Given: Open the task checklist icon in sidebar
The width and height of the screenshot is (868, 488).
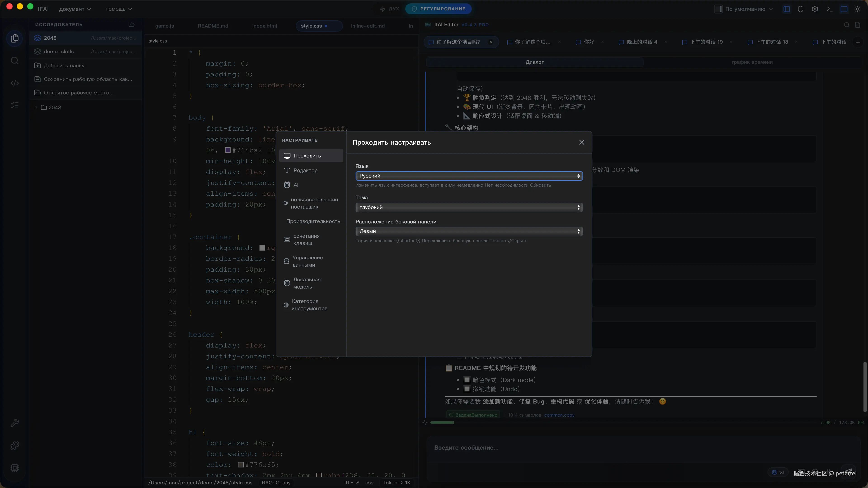Looking at the screenshot, I should (x=14, y=106).
